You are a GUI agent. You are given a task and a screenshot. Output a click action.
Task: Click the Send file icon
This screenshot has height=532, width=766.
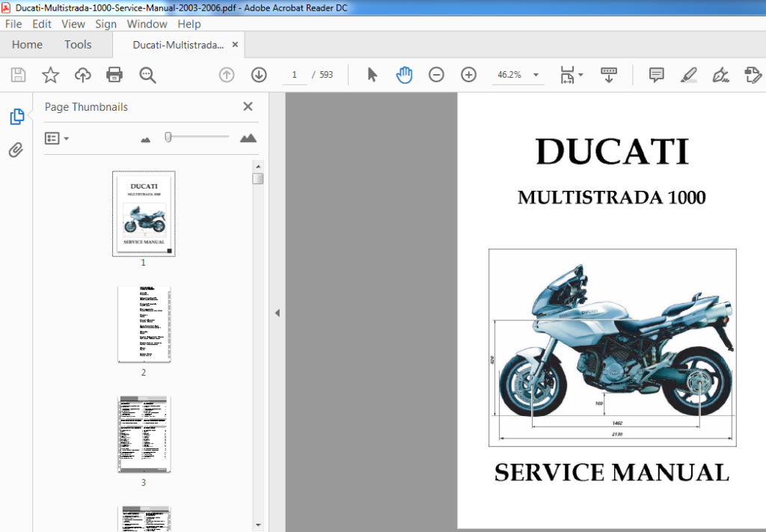(x=753, y=75)
